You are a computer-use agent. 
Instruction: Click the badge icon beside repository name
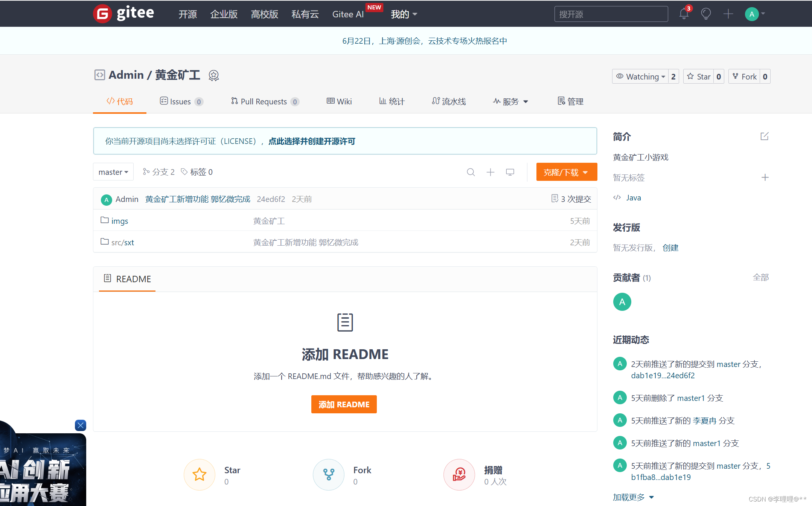(x=214, y=75)
